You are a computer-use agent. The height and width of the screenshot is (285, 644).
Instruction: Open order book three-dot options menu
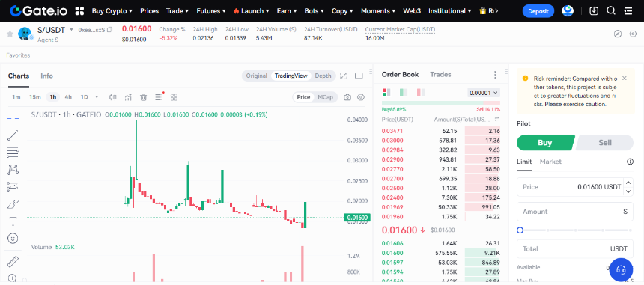pos(495,75)
